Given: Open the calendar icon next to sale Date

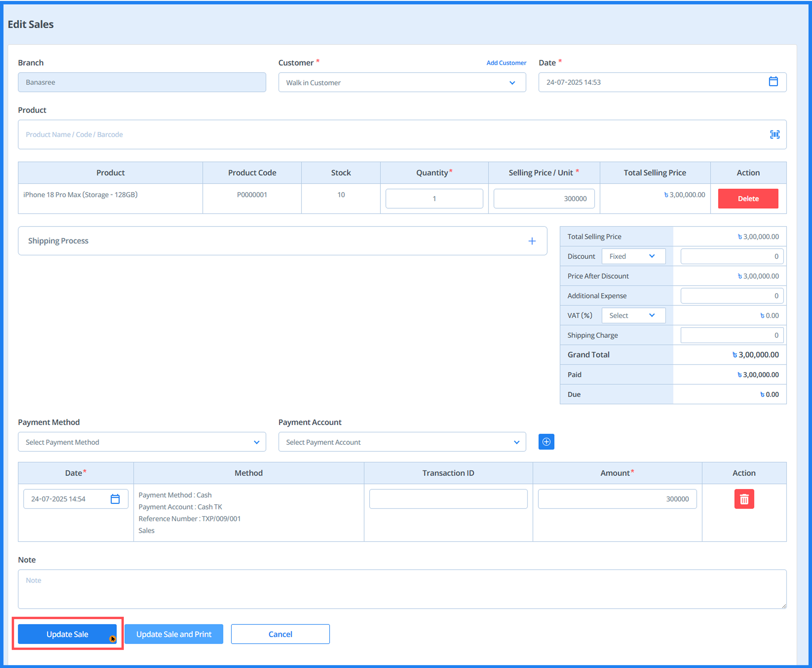Looking at the screenshot, I should point(773,82).
